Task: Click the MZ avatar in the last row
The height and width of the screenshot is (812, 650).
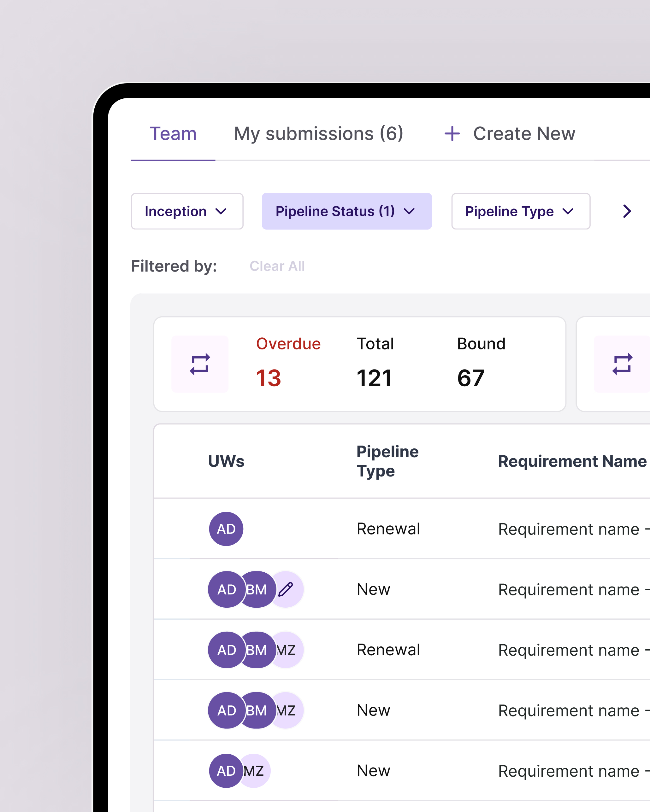Action: coord(257,771)
